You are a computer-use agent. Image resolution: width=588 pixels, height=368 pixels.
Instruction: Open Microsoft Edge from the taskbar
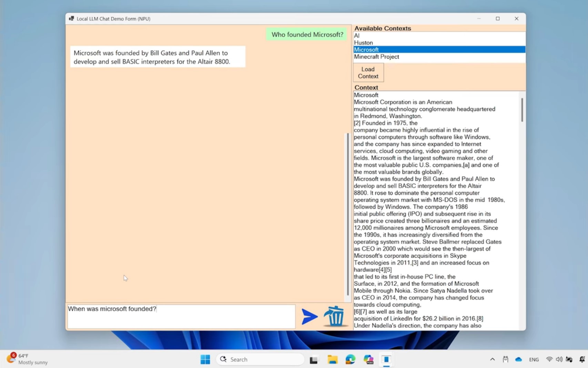[x=351, y=359]
